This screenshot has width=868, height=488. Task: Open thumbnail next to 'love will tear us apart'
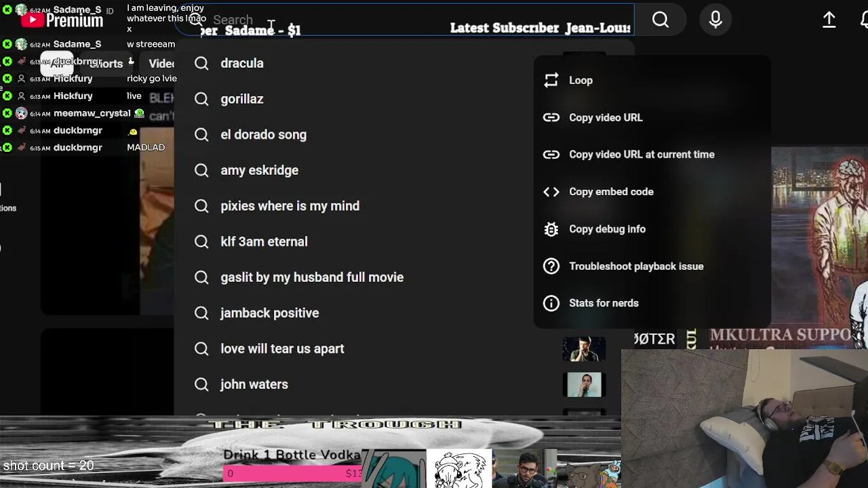click(x=584, y=348)
